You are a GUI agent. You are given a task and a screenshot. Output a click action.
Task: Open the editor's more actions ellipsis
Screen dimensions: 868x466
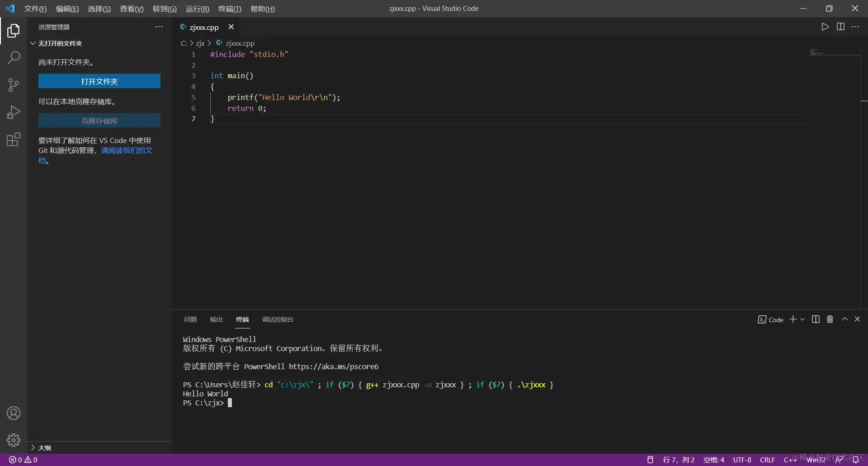click(x=855, y=27)
